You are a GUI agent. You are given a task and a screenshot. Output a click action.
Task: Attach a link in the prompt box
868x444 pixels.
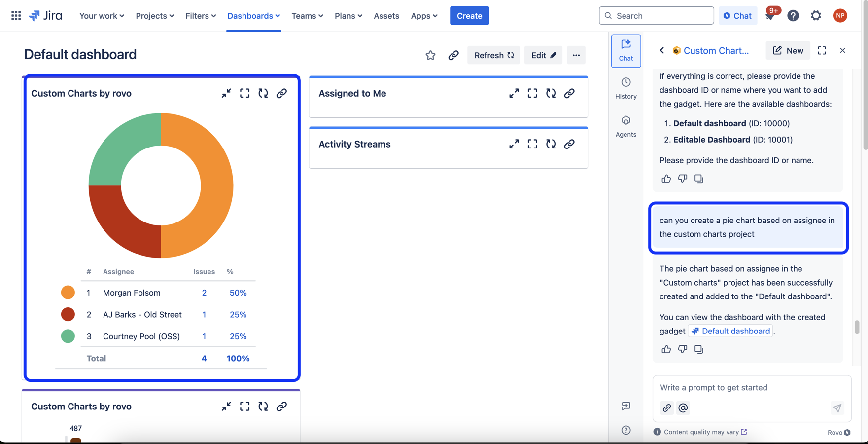[666, 408]
